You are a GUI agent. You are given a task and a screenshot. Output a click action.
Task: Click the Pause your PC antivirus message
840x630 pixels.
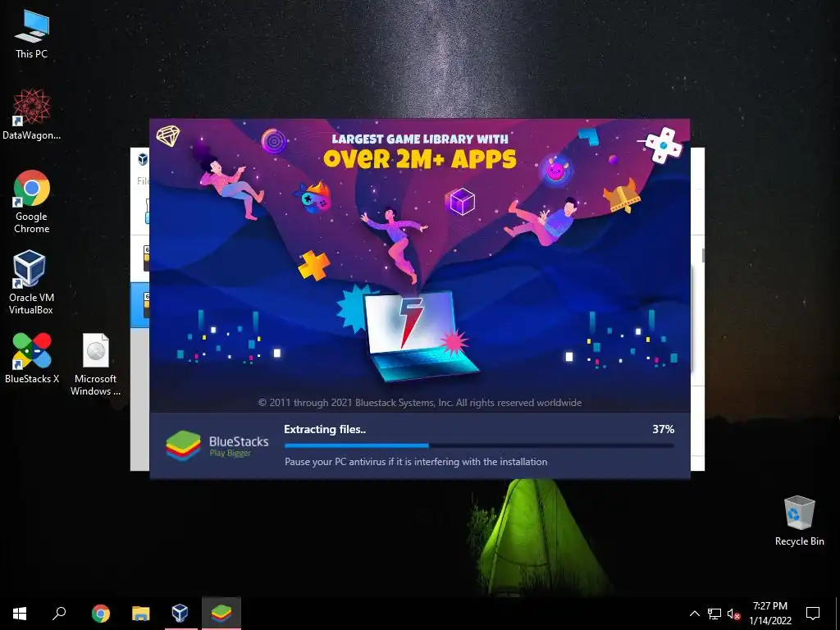coord(416,461)
